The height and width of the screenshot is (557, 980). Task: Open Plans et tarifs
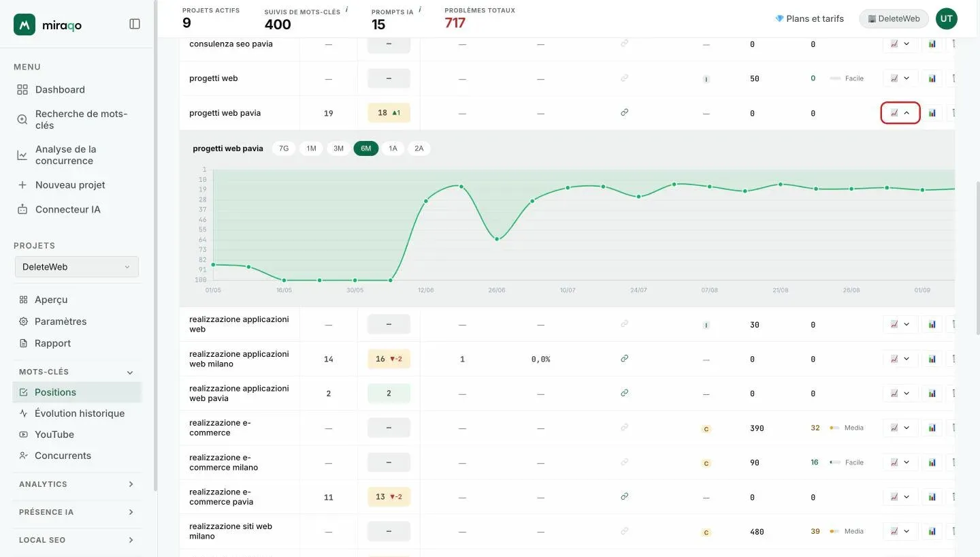point(809,18)
